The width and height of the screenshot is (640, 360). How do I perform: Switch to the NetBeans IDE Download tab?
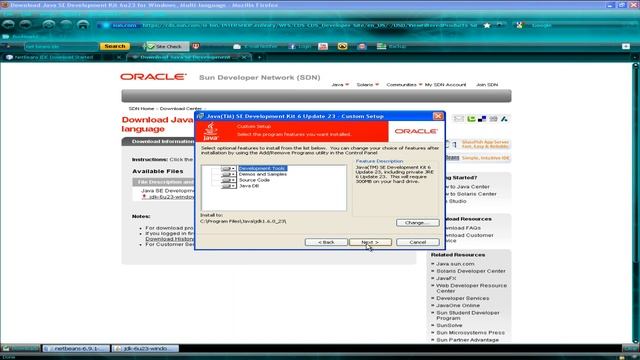pos(54,57)
